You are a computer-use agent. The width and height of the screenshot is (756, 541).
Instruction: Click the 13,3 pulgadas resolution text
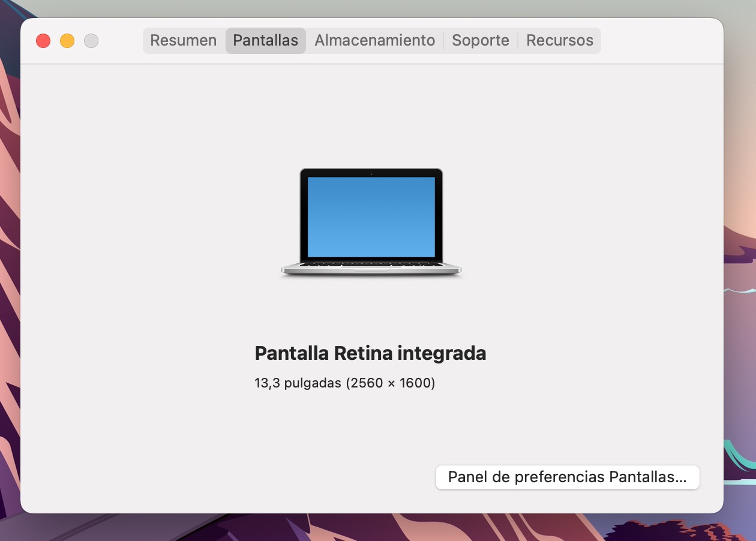pos(344,383)
